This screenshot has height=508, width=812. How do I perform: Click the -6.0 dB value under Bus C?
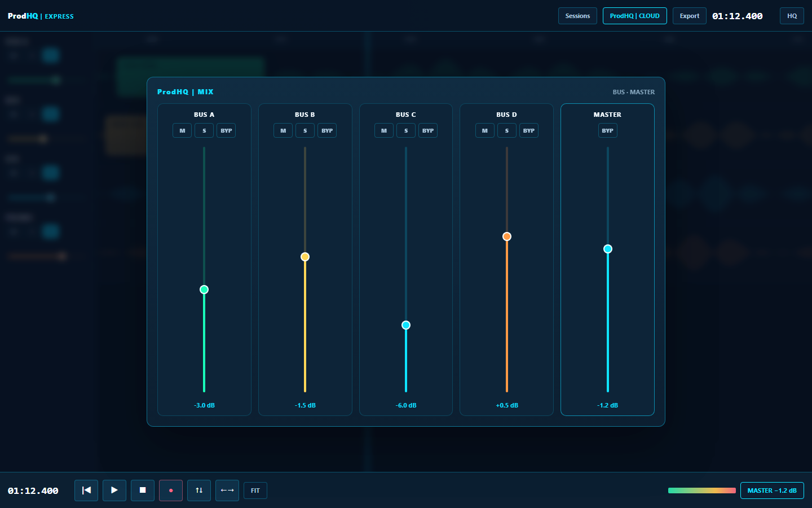point(406,405)
